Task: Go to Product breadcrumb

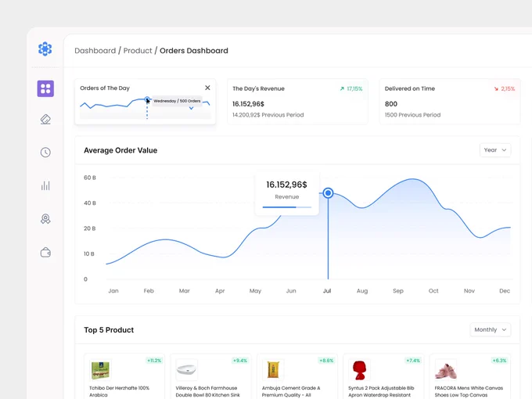Action: (x=138, y=51)
